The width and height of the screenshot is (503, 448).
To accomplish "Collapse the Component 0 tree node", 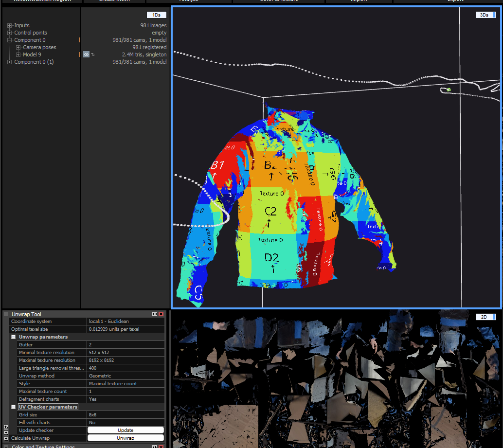I will pos(9,40).
